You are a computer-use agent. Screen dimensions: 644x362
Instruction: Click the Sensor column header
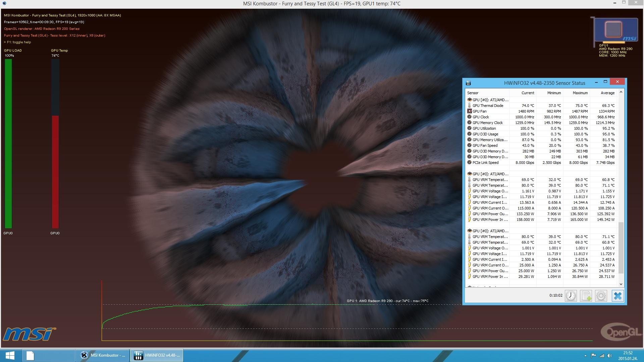pos(487,93)
